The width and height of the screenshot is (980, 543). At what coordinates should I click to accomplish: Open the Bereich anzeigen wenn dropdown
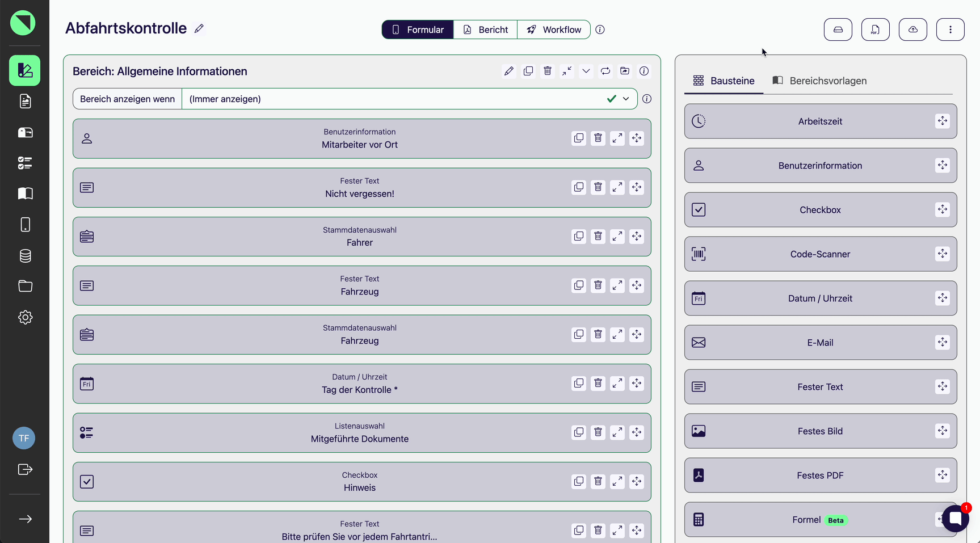pos(626,99)
